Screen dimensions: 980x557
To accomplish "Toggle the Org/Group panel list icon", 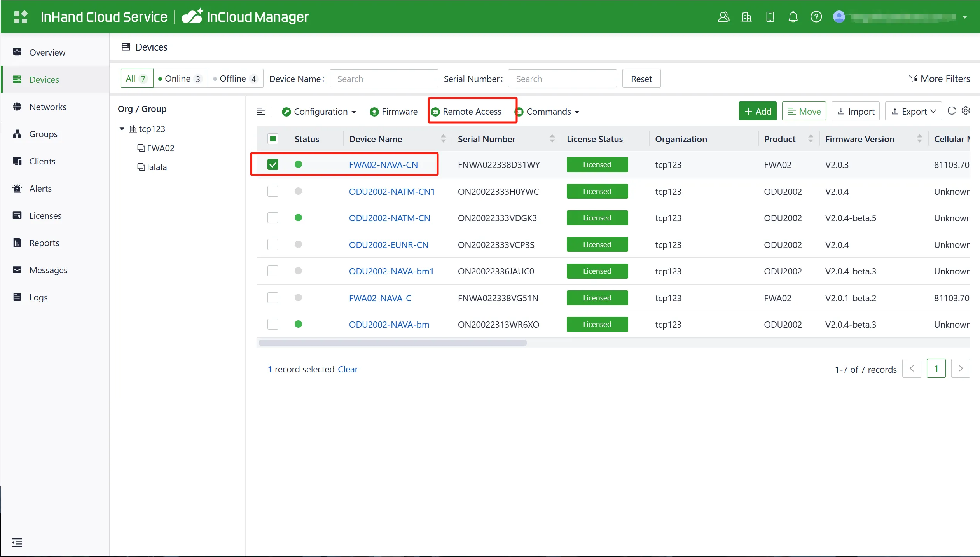I will point(261,112).
